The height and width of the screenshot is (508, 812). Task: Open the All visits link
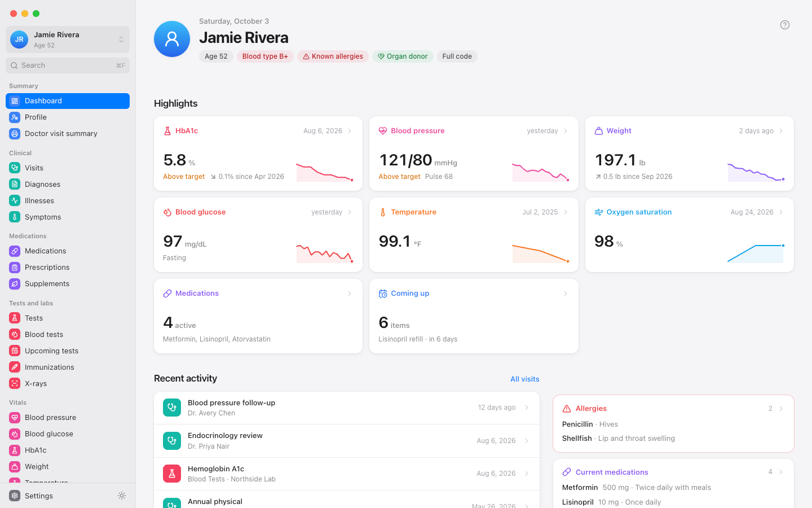pos(525,379)
